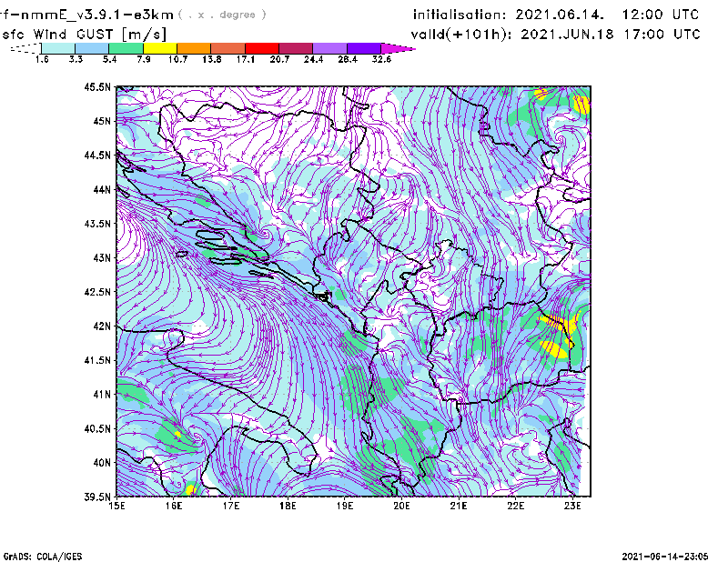Click the legend value "5.4"
Image resolution: width=728 pixels, height=562 pixels.
pos(109,59)
